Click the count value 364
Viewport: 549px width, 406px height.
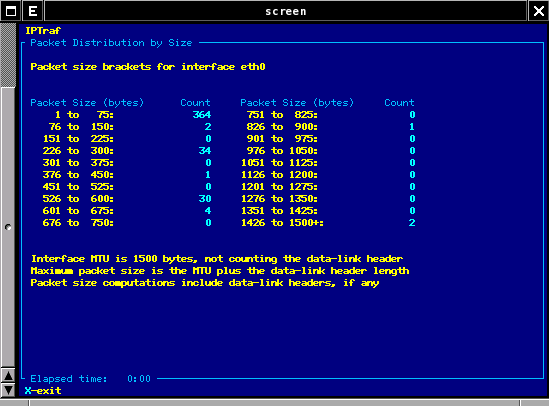pyautogui.click(x=202, y=114)
